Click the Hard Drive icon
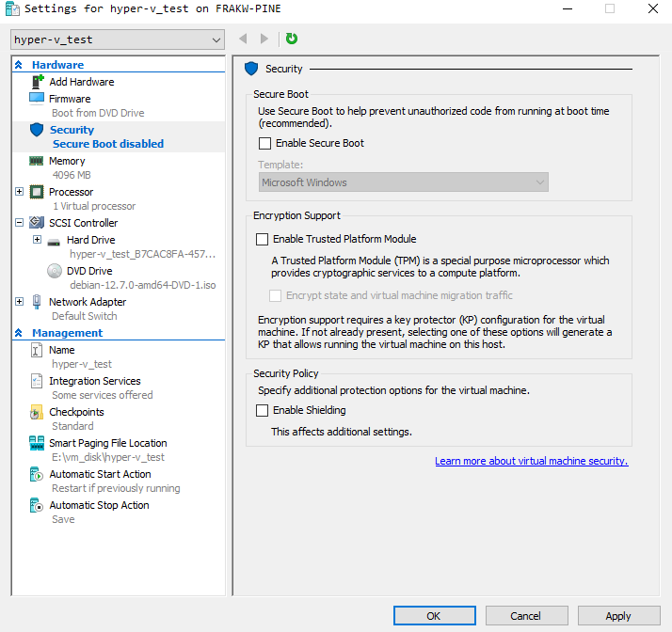This screenshot has height=632, width=672. 54,243
